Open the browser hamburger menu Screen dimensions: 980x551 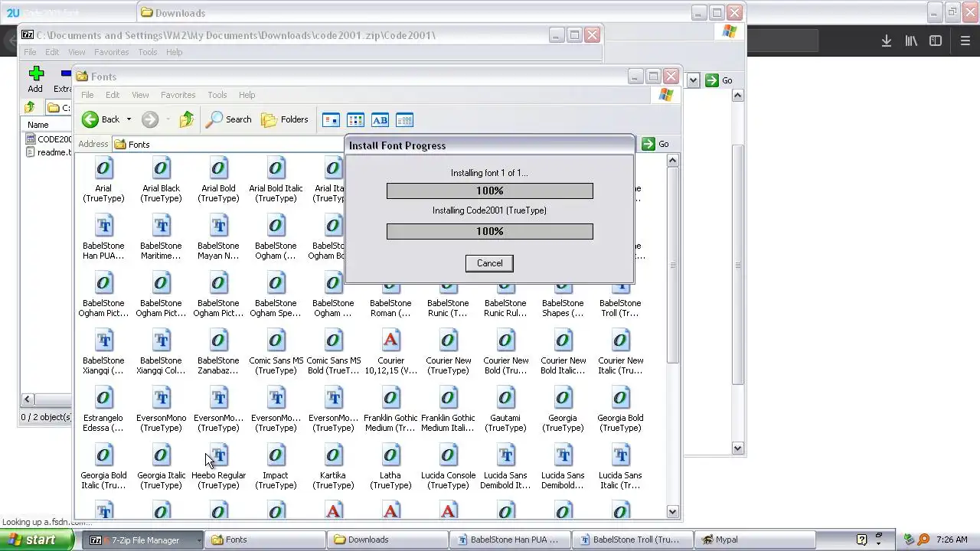point(965,41)
